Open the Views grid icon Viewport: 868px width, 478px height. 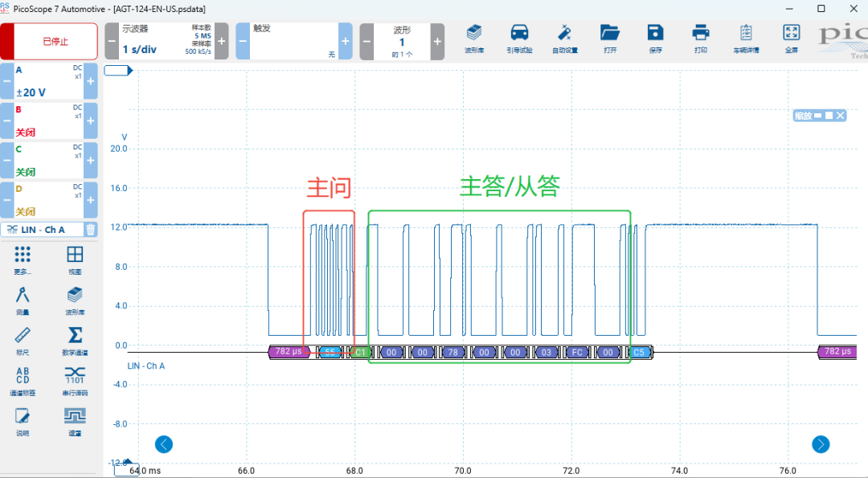tap(75, 260)
